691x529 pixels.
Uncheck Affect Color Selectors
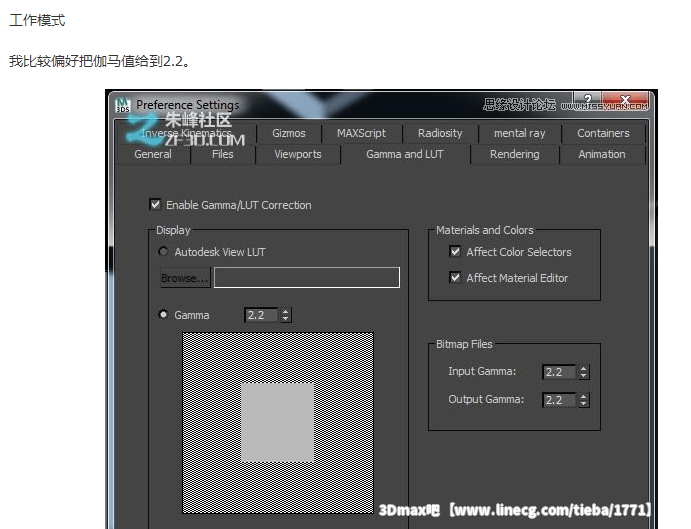(x=455, y=251)
